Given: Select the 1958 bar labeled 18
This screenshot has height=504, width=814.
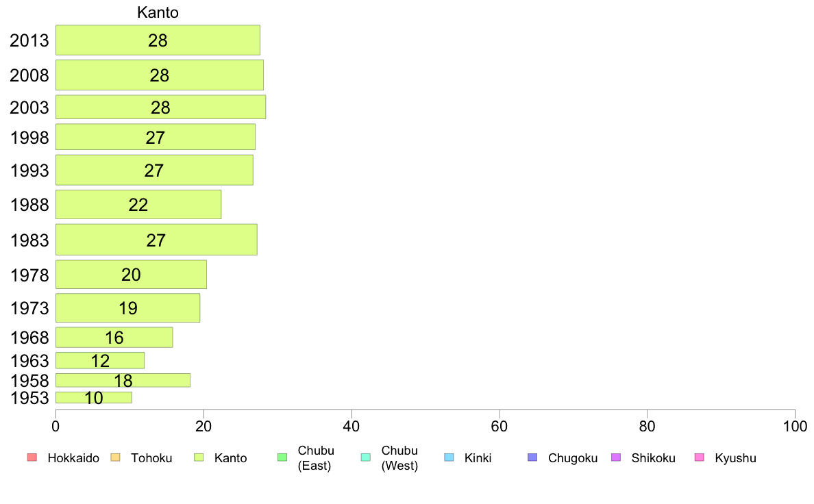Looking at the screenshot, I should pos(123,381).
